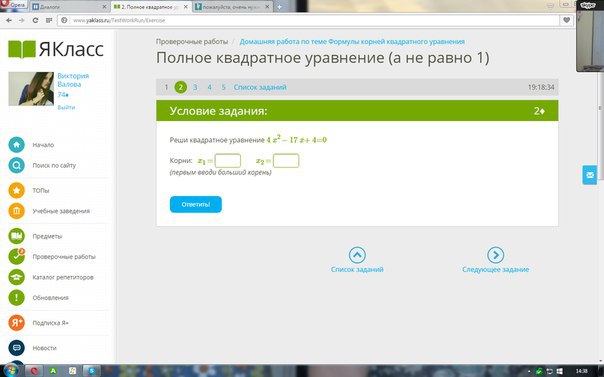Click the Поиск по сайту search icon
This screenshot has height=377, width=604.
pyautogui.click(x=17, y=166)
